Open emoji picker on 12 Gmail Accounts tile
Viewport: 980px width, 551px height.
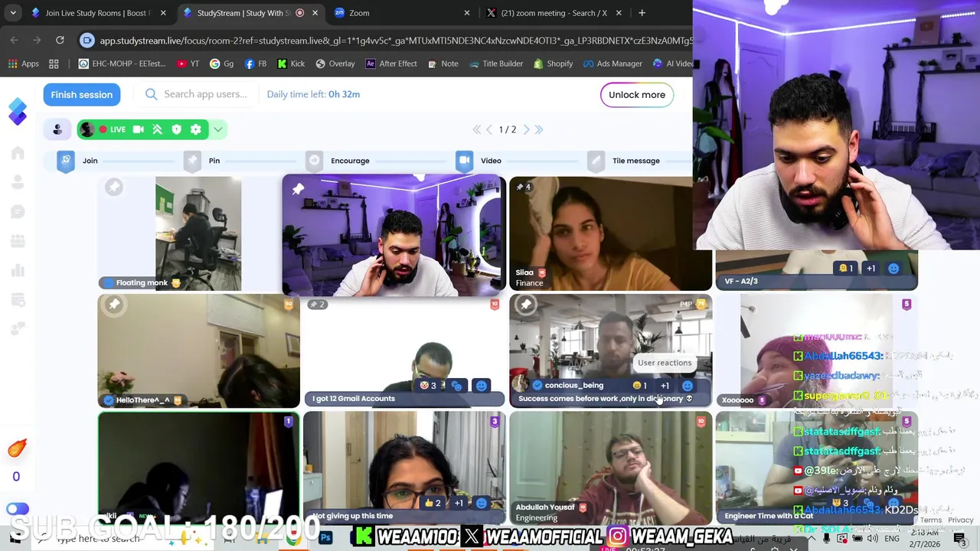(481, 386)
